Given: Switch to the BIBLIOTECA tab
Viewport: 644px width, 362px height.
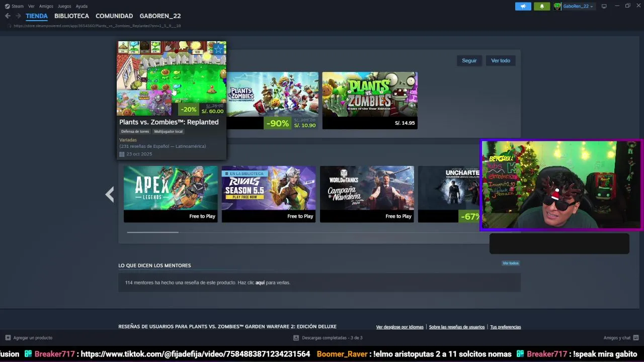Looking at the screenshot, I should click(71, 16).
